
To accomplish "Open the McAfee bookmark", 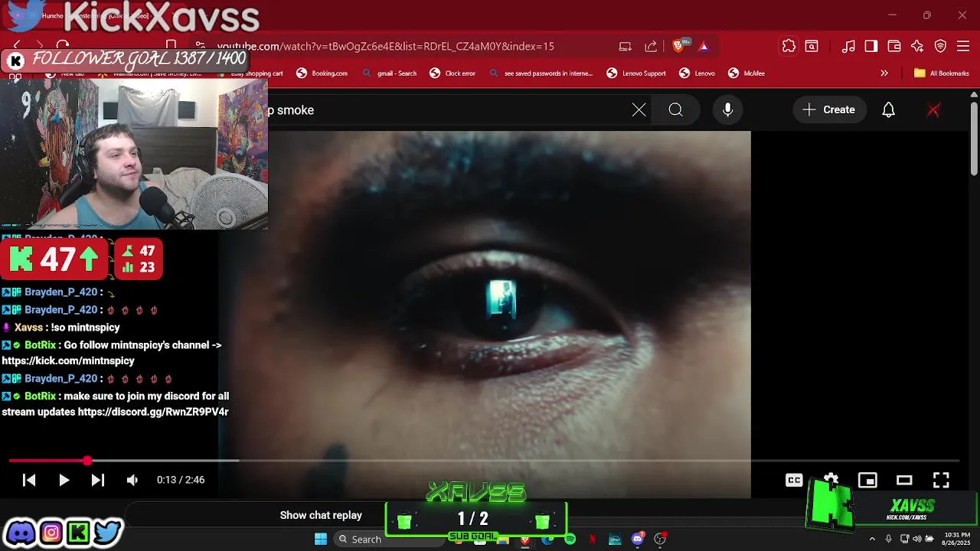I will coord(746,73).
